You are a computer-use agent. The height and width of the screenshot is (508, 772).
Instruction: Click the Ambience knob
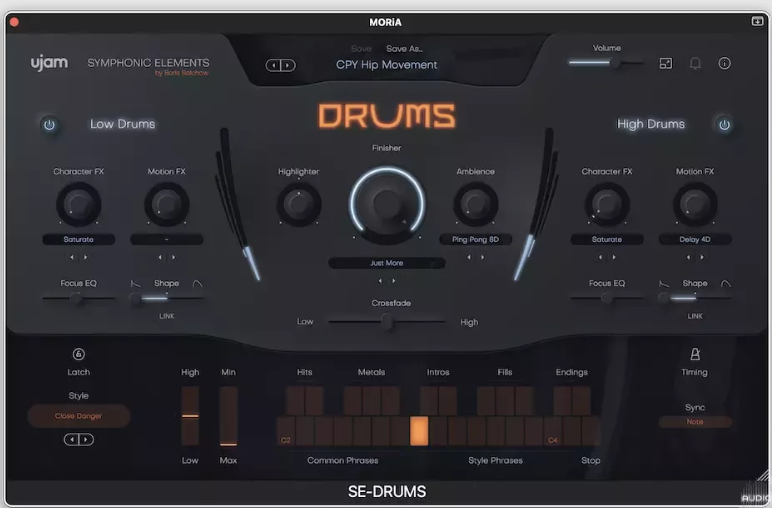pos(476,204)
